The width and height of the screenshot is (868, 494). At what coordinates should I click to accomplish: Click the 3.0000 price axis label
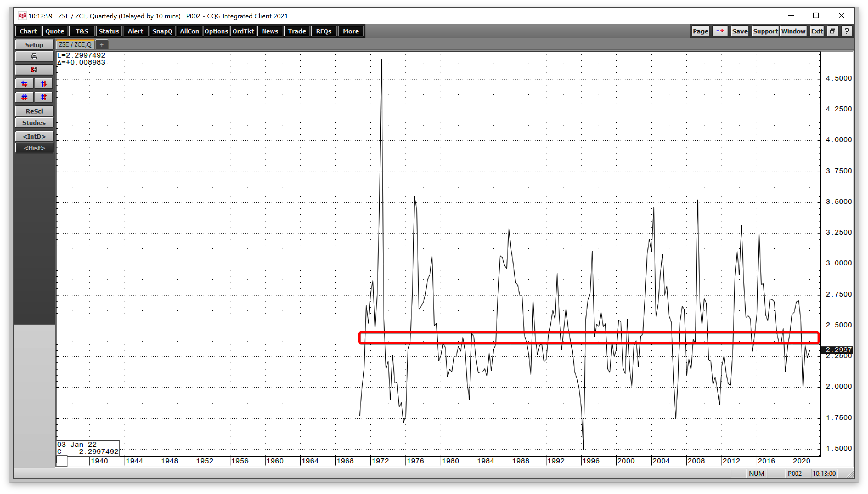pos(839,263)
